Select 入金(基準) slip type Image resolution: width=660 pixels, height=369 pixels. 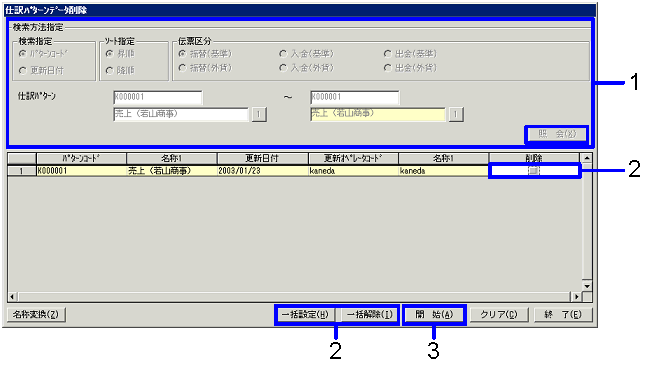coord(283,54)
